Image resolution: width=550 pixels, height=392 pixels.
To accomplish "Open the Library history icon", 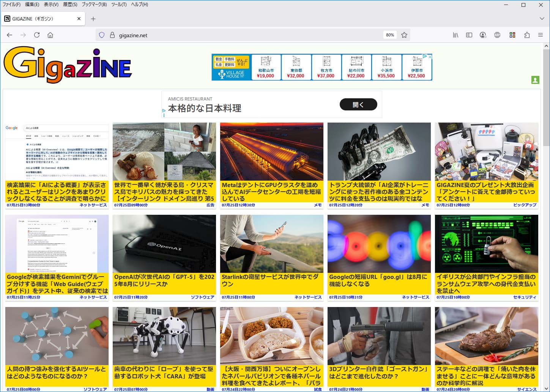I will (455, 35).
